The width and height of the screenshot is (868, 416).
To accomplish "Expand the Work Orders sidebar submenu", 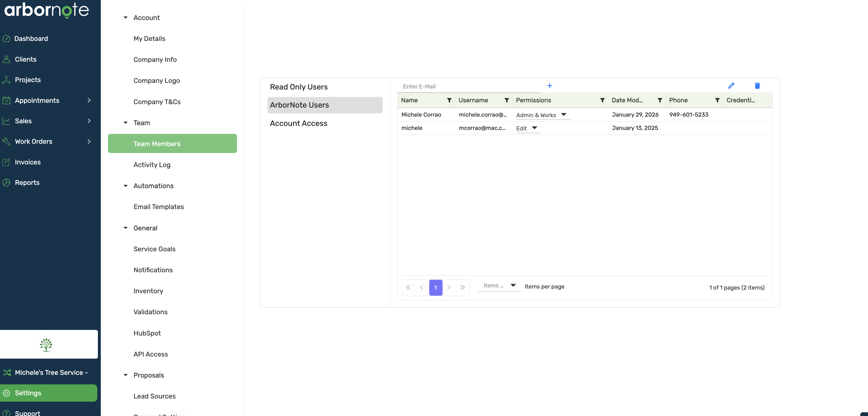I will click(x=89, y=141).
